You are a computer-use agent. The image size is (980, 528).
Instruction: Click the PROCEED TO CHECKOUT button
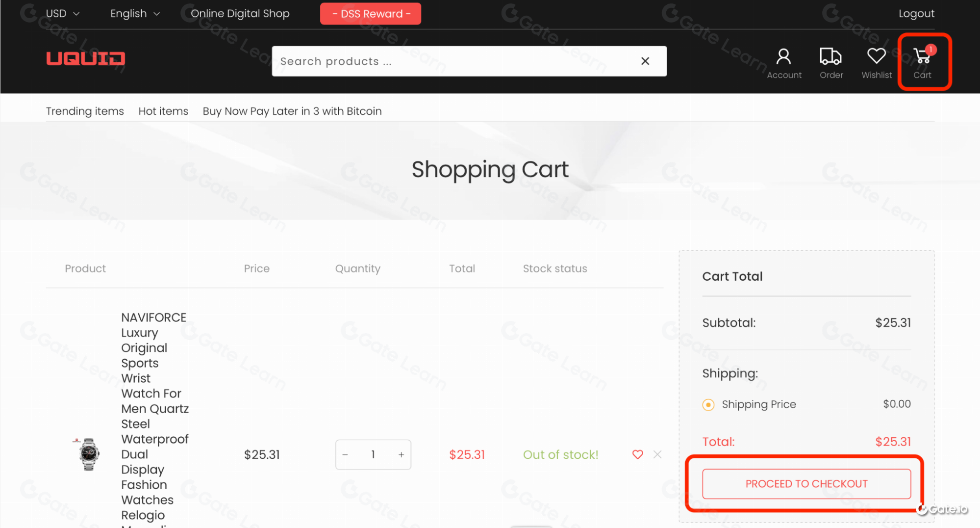(x=806, y=484)
